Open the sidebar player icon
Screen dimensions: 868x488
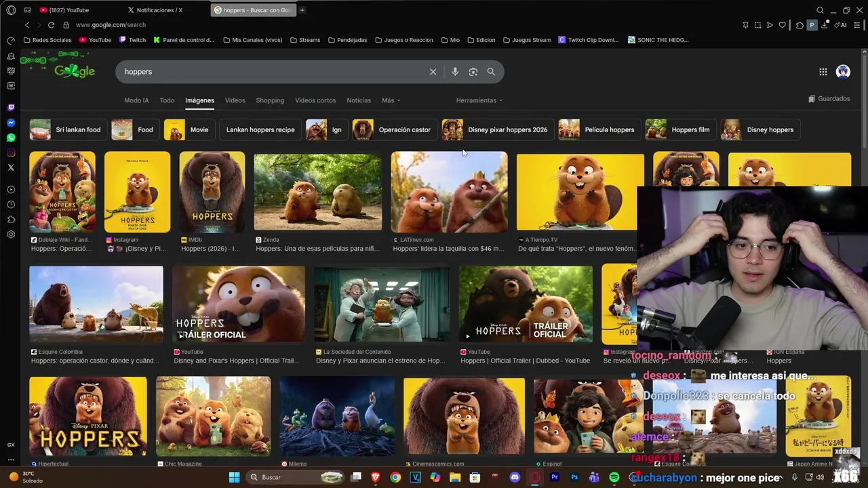11,190
